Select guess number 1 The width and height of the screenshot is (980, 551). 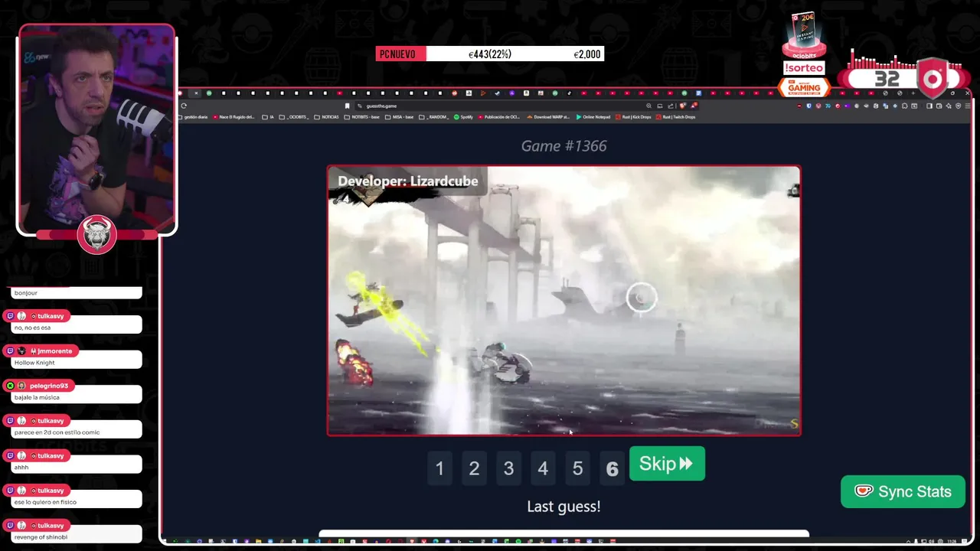click(x=439, y=468)
